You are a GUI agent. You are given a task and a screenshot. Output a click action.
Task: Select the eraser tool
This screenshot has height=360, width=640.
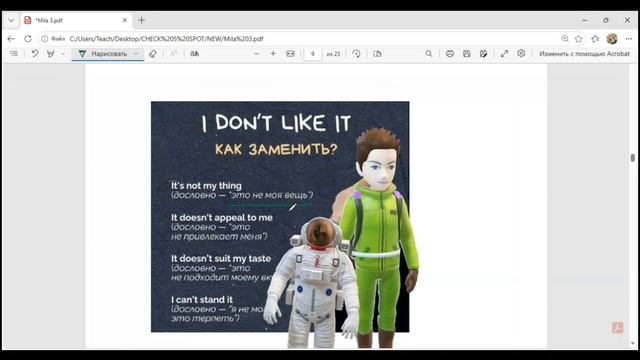click(x=153, y=53)
